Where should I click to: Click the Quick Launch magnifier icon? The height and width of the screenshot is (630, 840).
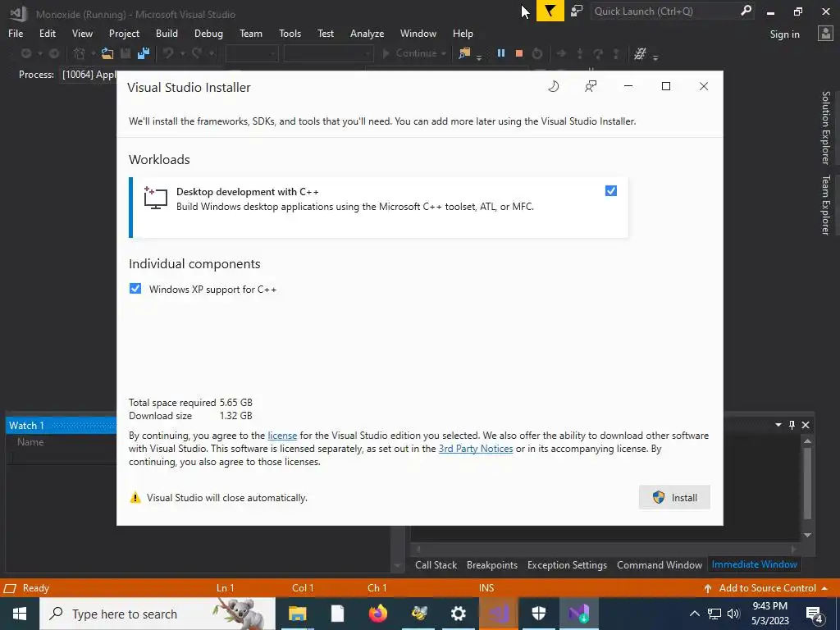[x=746, y=11]
